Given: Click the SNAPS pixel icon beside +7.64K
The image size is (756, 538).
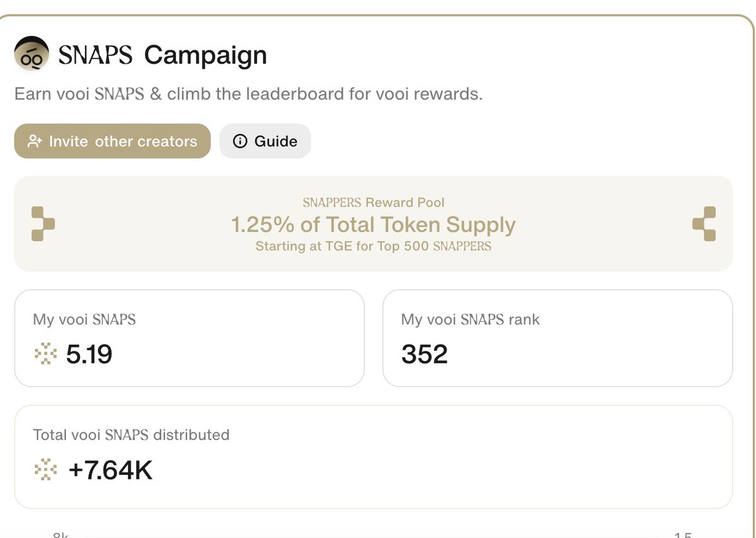Looking at the screenshot, I should pos(45,470).
